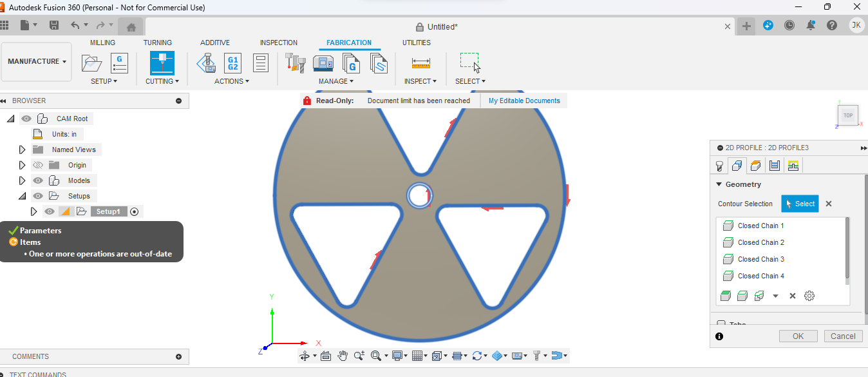Screen dimensions: 868x377
Task: Expand the CUTTING dropdown menu
Action: (162, 81)
